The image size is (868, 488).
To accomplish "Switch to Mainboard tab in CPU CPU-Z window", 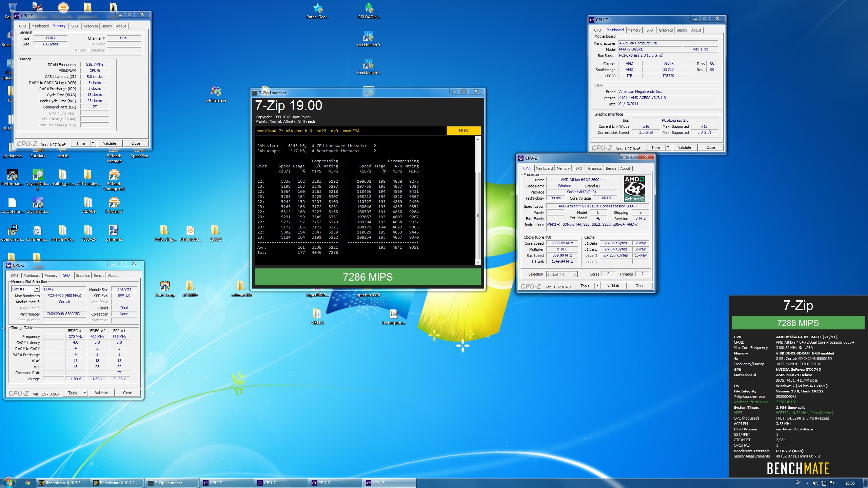I will 544,168.
